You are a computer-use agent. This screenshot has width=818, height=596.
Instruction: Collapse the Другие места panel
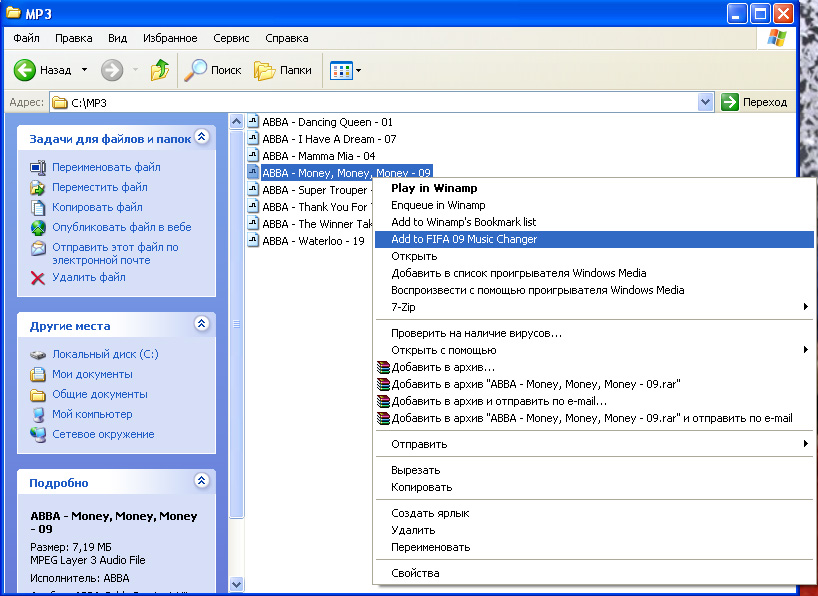(202, 324)
